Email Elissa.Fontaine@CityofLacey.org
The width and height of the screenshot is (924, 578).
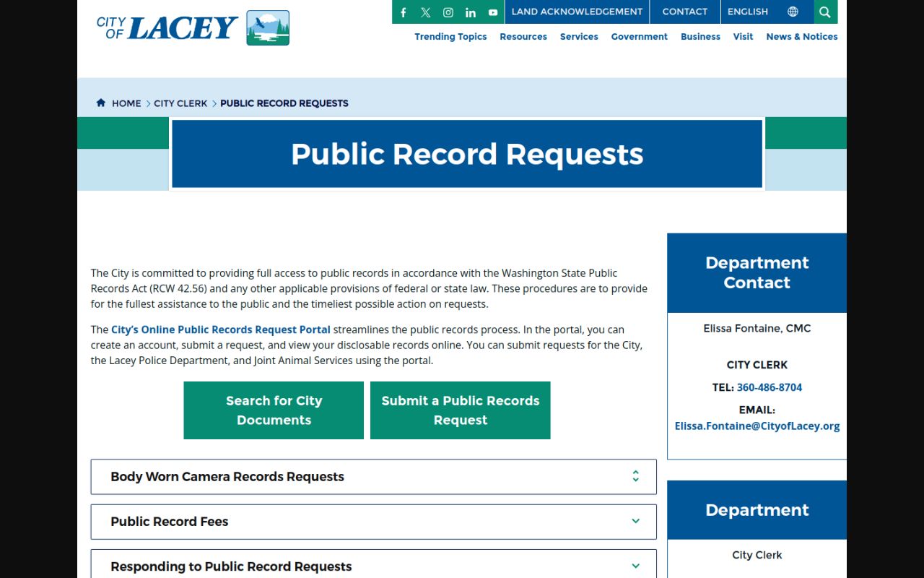click(757, 426)
